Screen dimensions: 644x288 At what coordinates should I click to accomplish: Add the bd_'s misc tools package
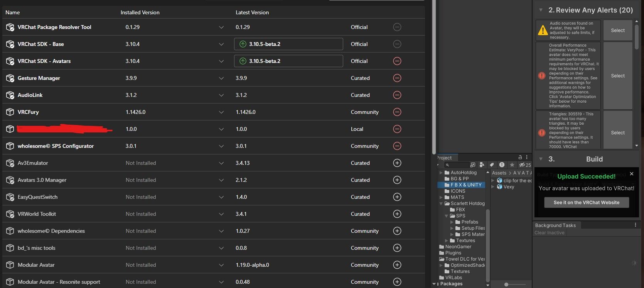click(x=397, y=248)
